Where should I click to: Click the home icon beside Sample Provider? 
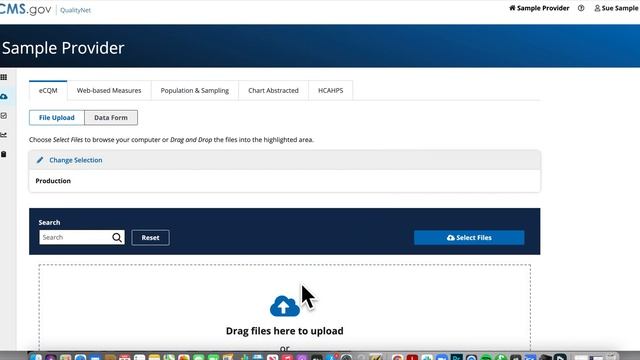click(512, 8)
